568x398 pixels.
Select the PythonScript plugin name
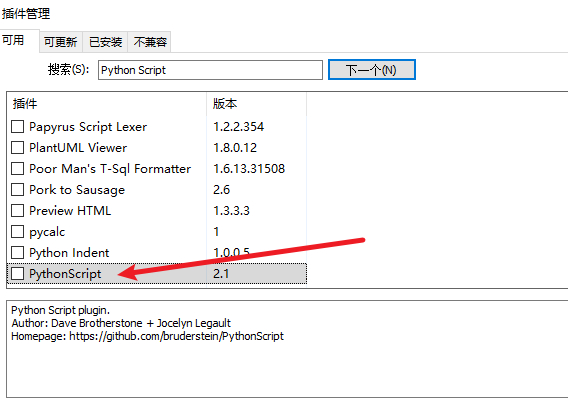click(65, 274)
